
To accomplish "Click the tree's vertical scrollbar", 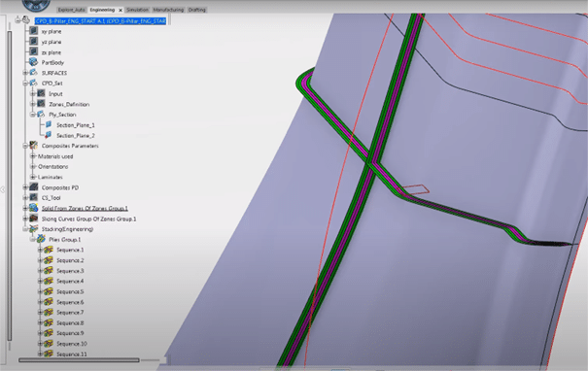I will point(10,186).
